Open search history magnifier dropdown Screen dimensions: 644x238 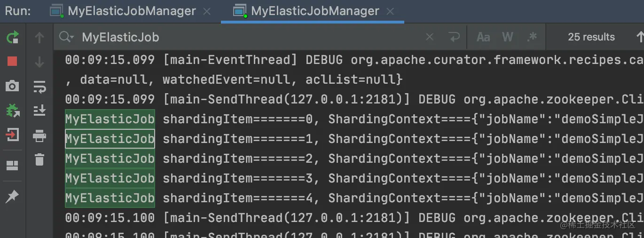66,37
